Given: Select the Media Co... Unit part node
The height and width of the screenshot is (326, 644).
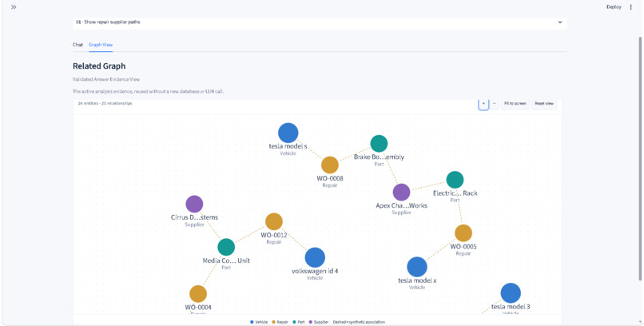Looking at the screenshot, I should pos(226,247).
